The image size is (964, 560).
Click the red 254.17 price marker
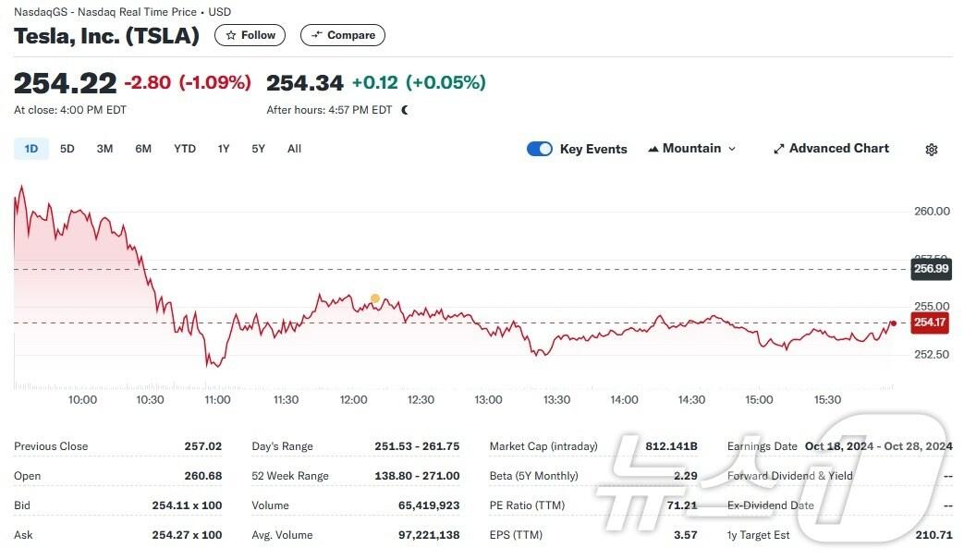(x=929, y=323)
